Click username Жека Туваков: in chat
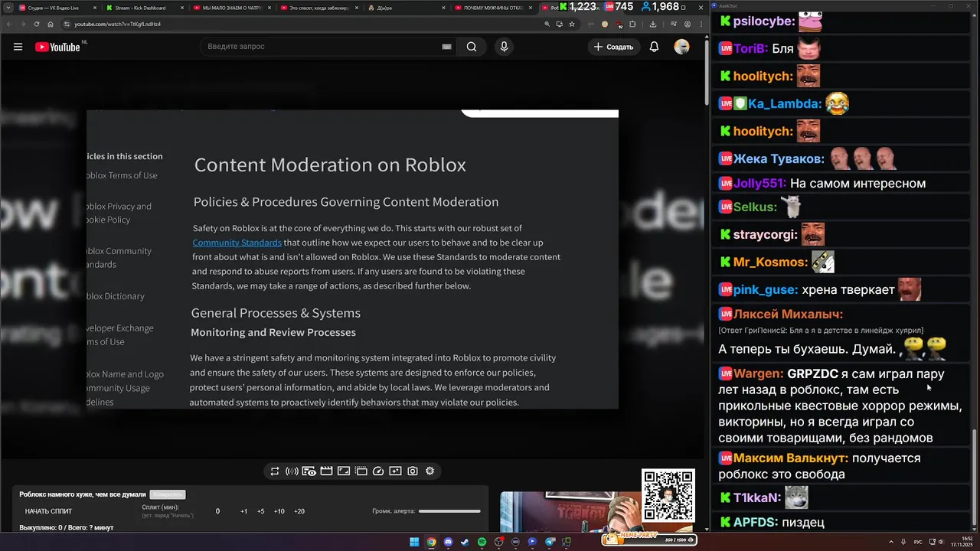 (x=779, y=158)
